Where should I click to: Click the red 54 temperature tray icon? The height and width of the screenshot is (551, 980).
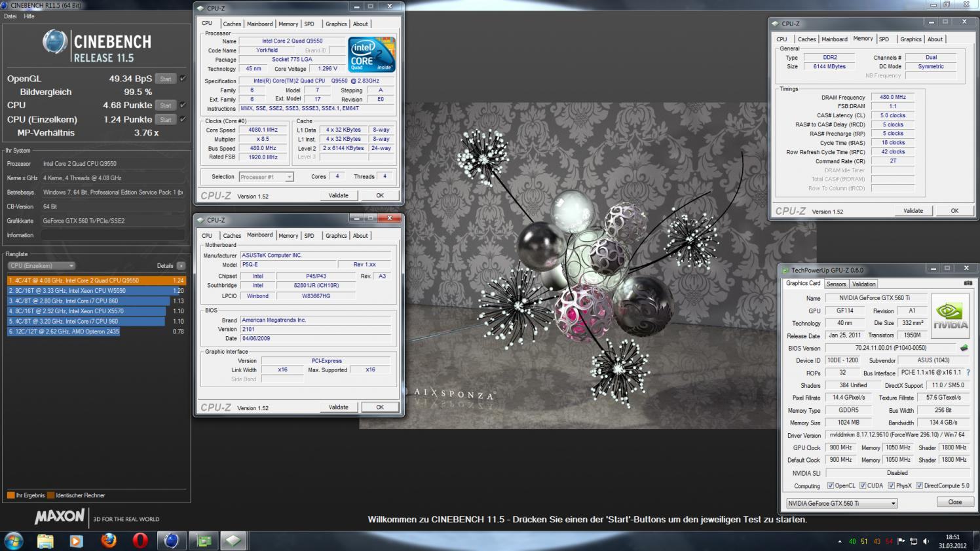(x=889, y=541)
